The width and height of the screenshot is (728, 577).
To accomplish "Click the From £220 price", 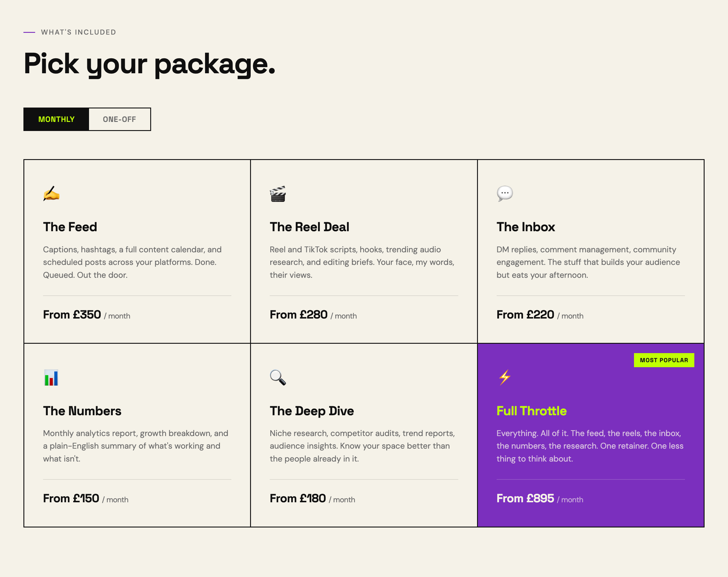I will point(525,314).
